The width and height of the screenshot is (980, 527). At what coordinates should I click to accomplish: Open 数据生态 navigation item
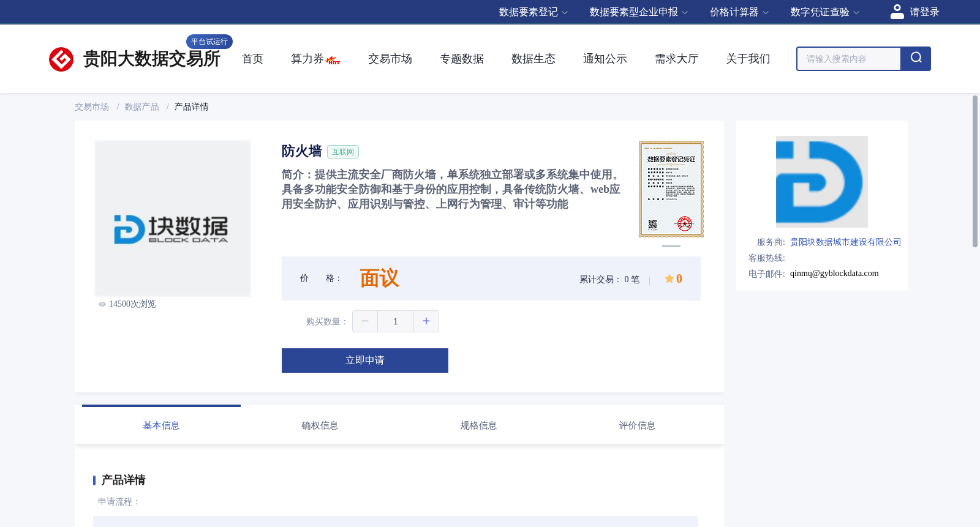pos(533,59)
